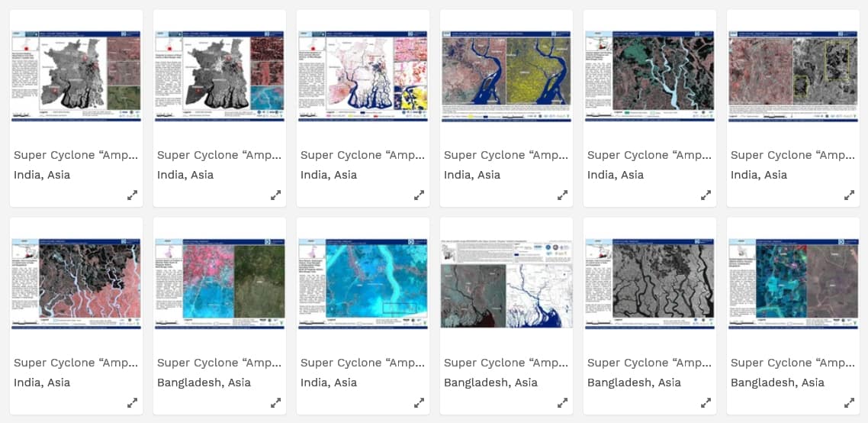This screenshot has height=423, width=868.
Task: Click the title under the red and gray yellow-outlined map
Action: tap(793, 155)
